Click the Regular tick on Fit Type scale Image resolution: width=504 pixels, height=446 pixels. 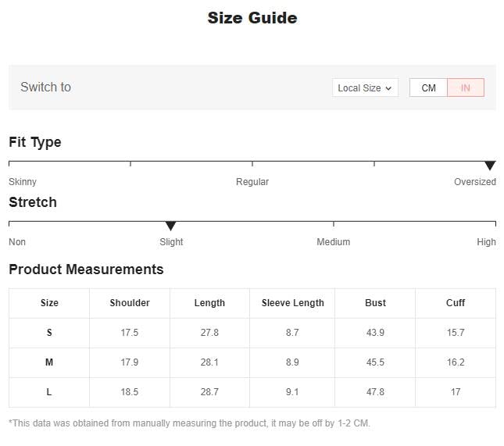(252, 164)
